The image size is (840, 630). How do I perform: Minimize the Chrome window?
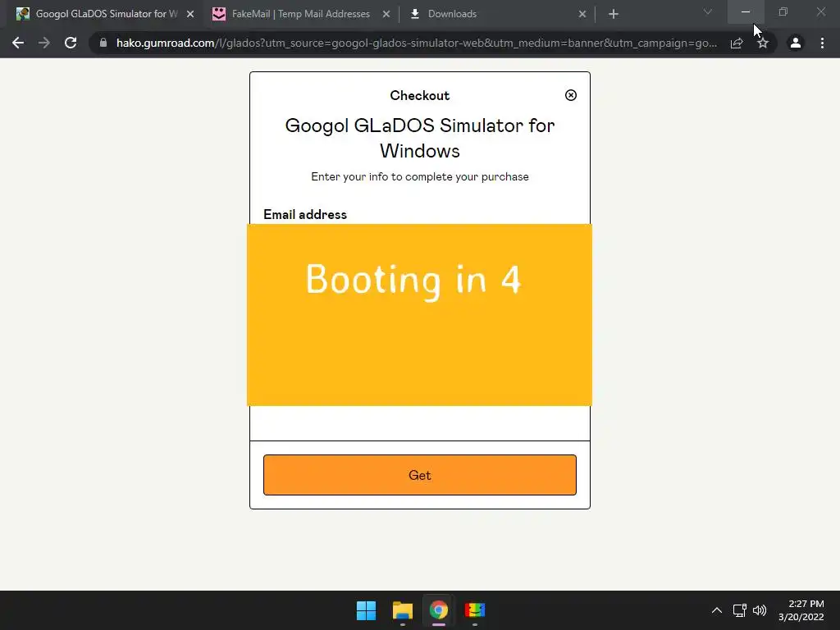pyautogui.click(x=746, y=11)
